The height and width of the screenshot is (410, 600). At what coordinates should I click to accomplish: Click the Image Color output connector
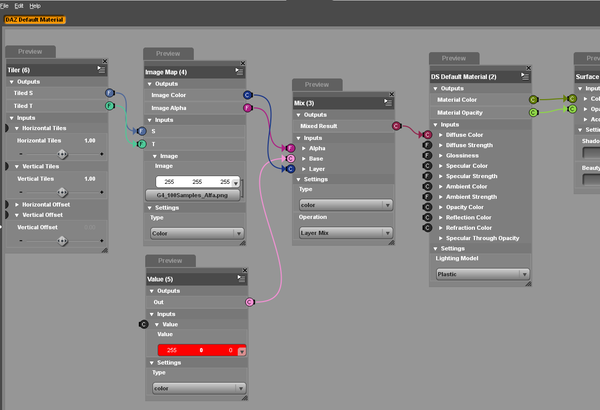point(248,95)
